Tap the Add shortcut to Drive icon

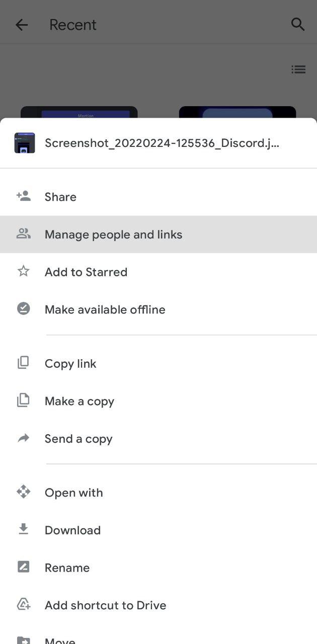tap(23, 605)
